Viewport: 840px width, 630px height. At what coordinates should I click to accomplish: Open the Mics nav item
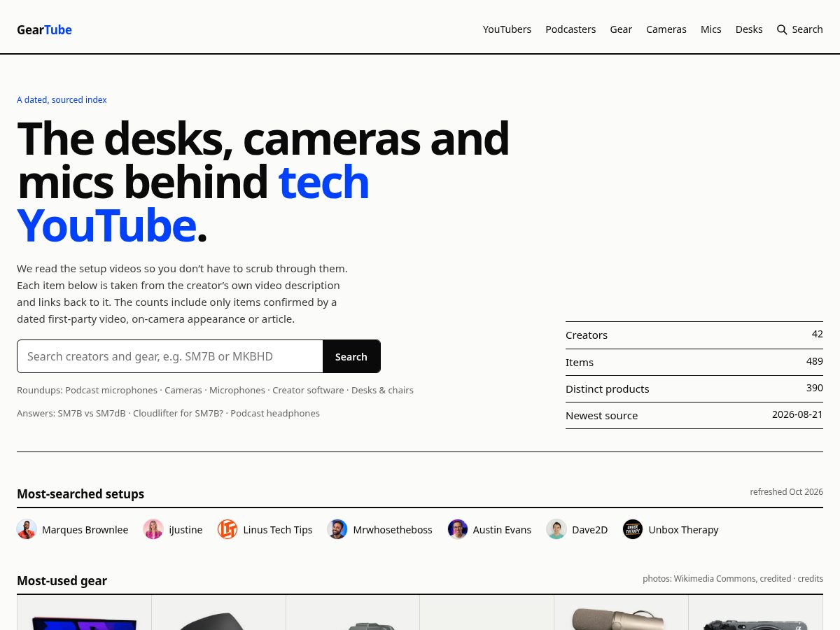[x=711, y=29]
